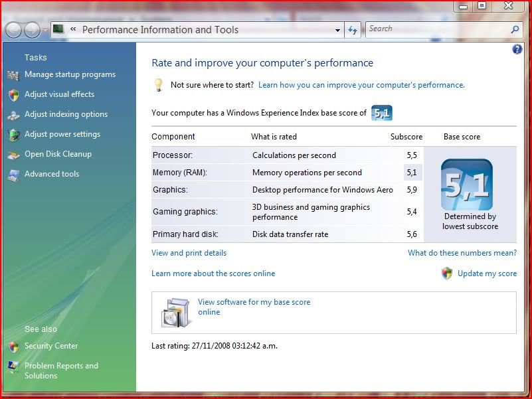Click the Last rating date text
Image resolution: width=532 pixels, height=399 pixels.
pyautogui.click(x=215, y=346)
